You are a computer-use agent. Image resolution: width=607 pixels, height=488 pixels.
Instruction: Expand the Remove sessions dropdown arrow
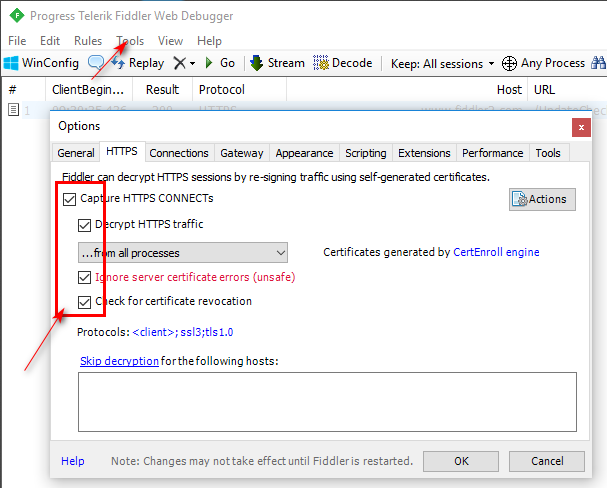point(192,63)
